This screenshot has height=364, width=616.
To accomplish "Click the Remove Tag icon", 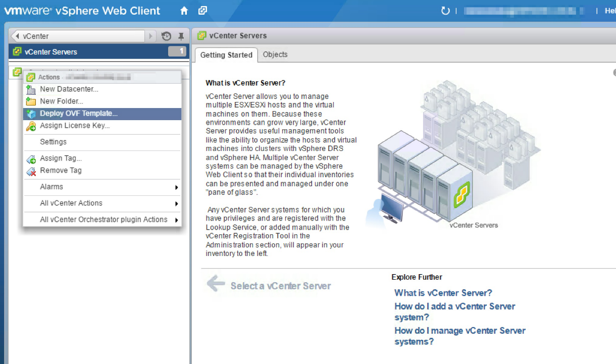I will (x=31, y=171).
